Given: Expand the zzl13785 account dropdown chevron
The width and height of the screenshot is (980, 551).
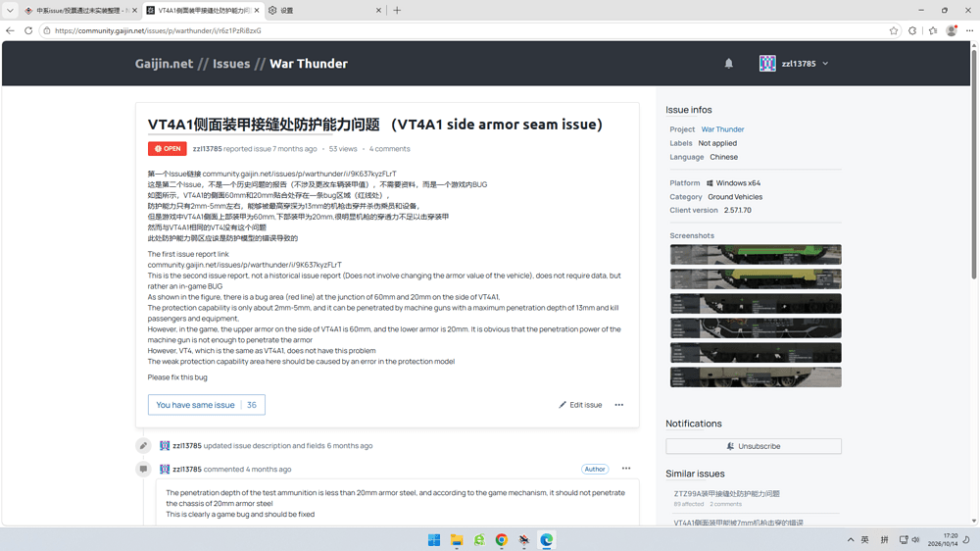Looking at the screenshot, I should 825,64.
